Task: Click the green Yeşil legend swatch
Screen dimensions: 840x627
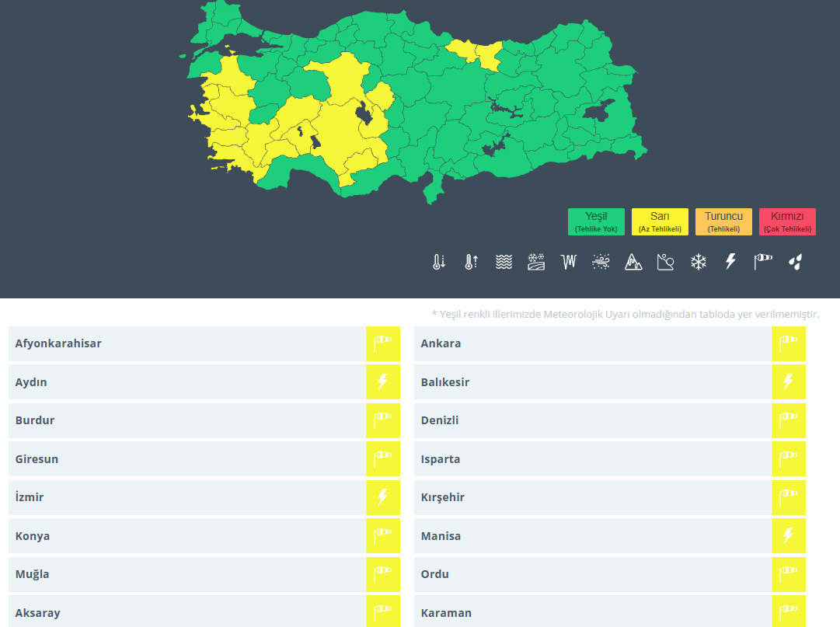Action: (596, 221)
